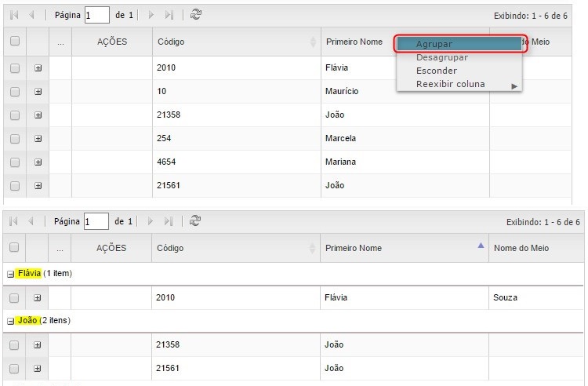Check the box for the Mariana row

point(15,162)
